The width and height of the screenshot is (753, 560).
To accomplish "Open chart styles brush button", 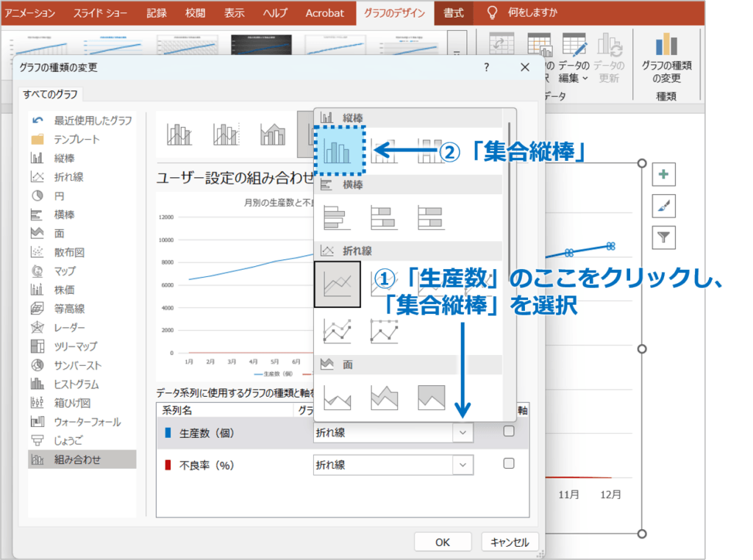I will pyautogui.click(x=664, y=206).
